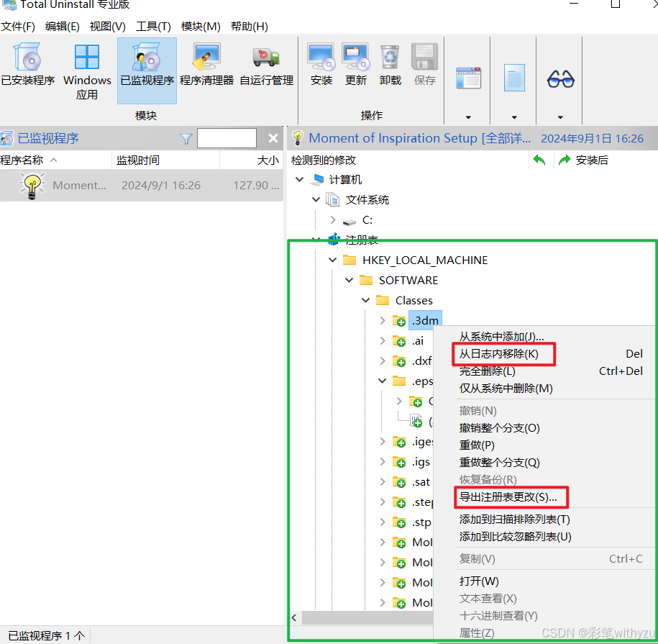Image resolution: width=658 pixels, height=644 pixels.
Task: Sort by 监视时间 column header
Action: click(166, 160)
